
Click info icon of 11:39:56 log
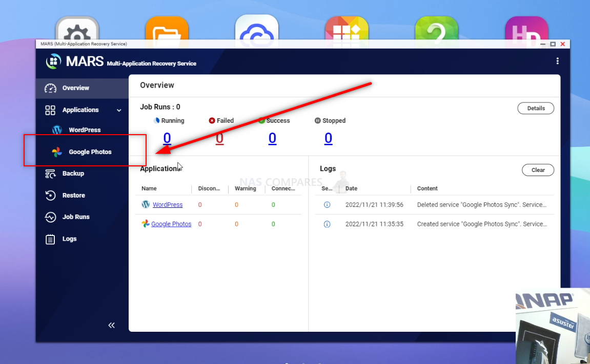327,205
